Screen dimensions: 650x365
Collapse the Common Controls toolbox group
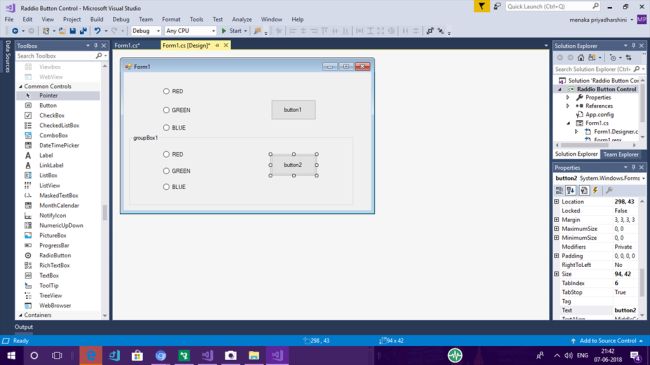pos(21,86)
